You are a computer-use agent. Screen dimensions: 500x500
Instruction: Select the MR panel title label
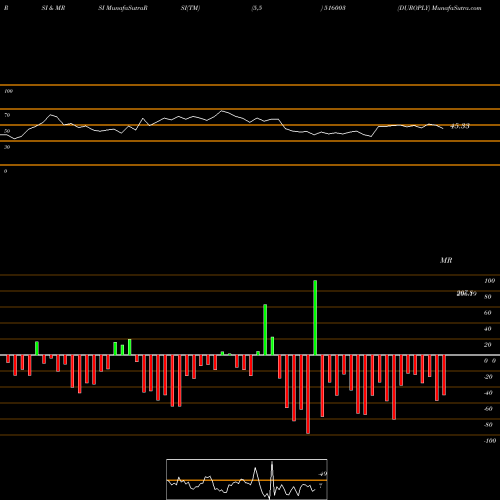click(446, 260)
